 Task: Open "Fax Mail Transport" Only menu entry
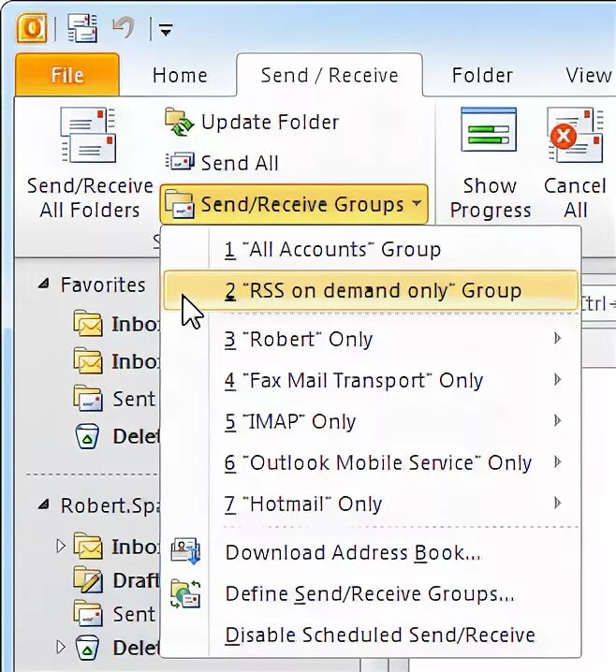(371, 380)
